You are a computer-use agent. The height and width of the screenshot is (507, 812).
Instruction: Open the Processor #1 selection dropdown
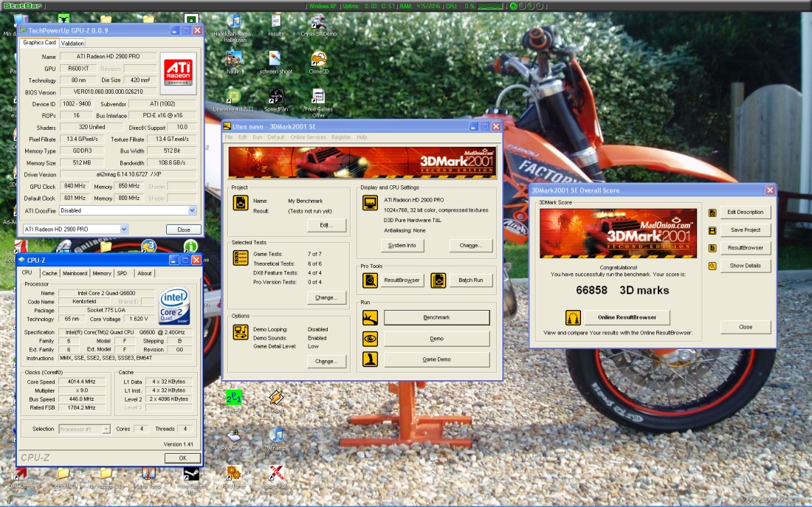click(106, 429)
